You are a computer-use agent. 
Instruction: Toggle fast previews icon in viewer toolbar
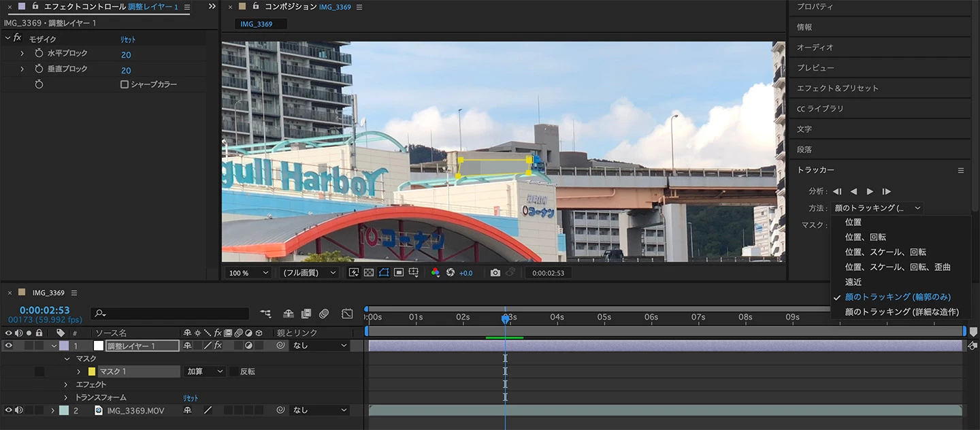pos(354,272)
